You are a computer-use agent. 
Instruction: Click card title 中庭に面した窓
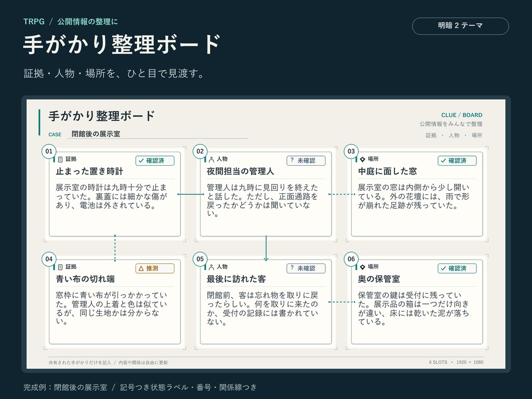[x=388, y=171]
